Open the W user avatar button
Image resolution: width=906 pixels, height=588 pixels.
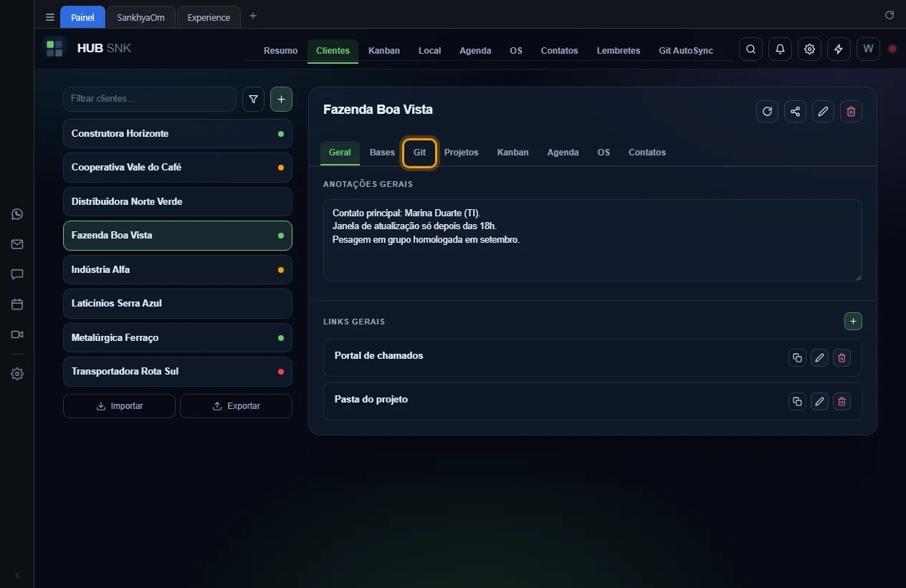tap(868, 49)
